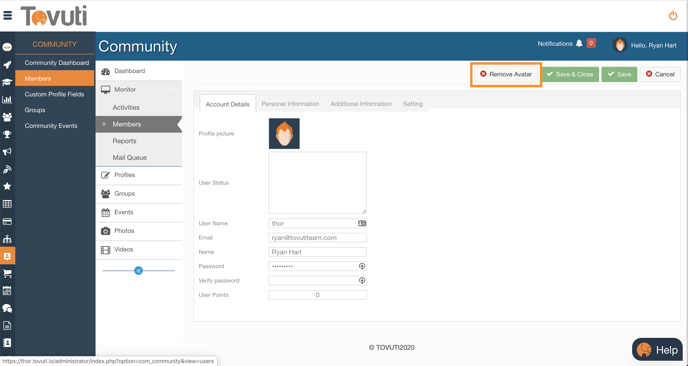This screenshot has height=366, width=688.
Task: Click the Save & Close button
Action: coord(570,74)
